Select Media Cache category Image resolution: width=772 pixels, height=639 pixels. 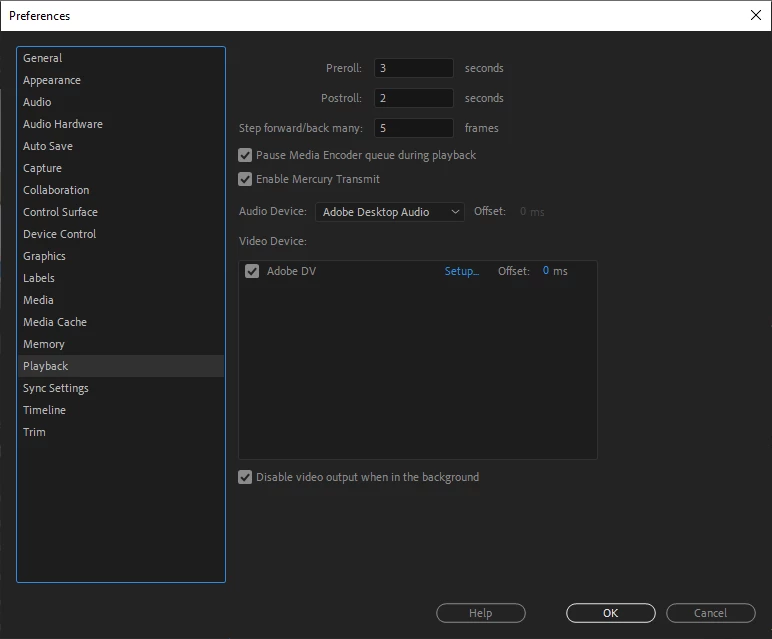121,322
